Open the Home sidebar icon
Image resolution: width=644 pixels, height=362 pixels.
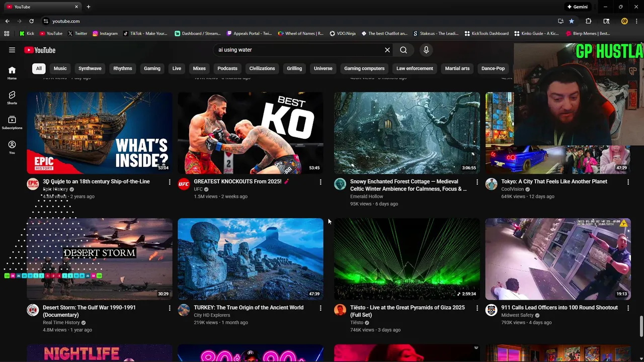(x=12, y=73)
